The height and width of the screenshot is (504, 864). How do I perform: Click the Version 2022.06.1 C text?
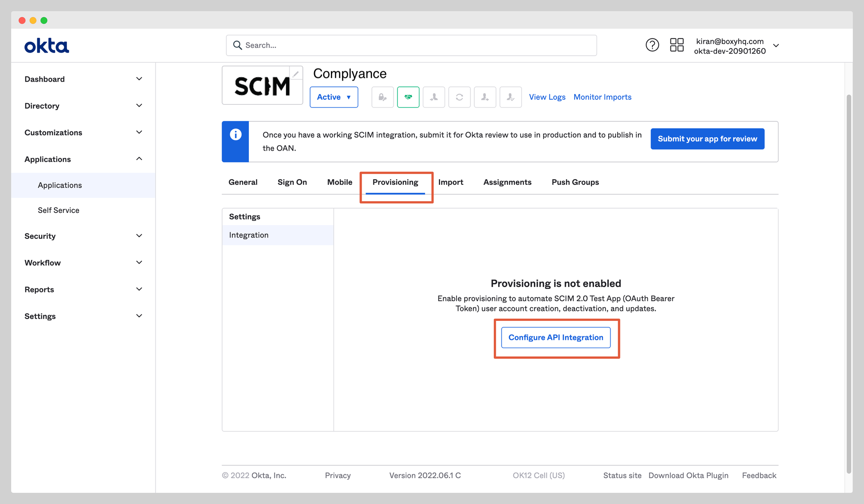tap(425, 475)
